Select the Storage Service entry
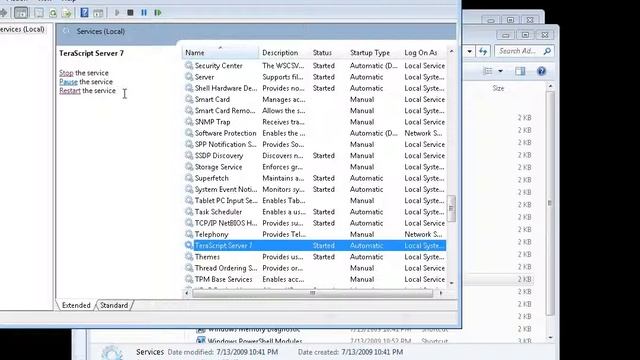 pyautogui.click(x=218, y=167)
